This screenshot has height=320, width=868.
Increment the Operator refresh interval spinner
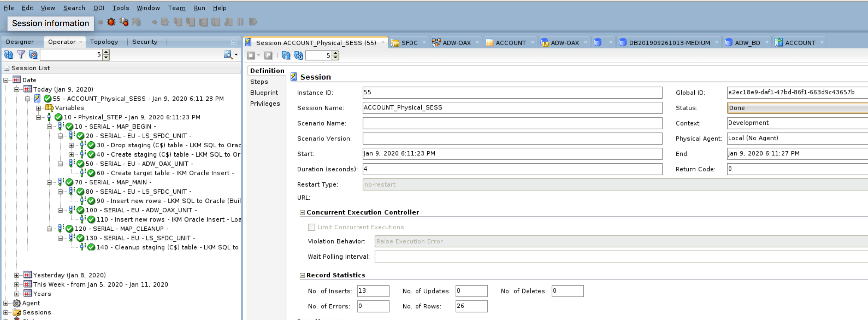(x=106, y=53)
